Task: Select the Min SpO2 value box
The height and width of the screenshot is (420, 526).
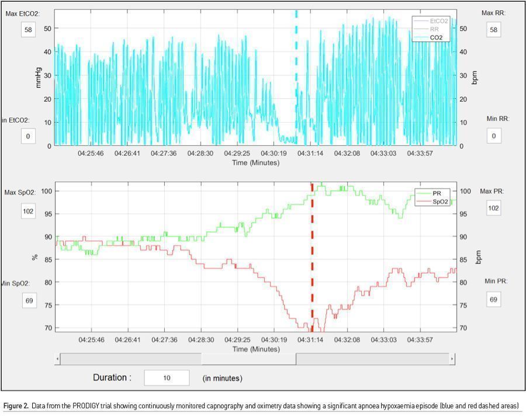Action: click(x=28, y=300)
